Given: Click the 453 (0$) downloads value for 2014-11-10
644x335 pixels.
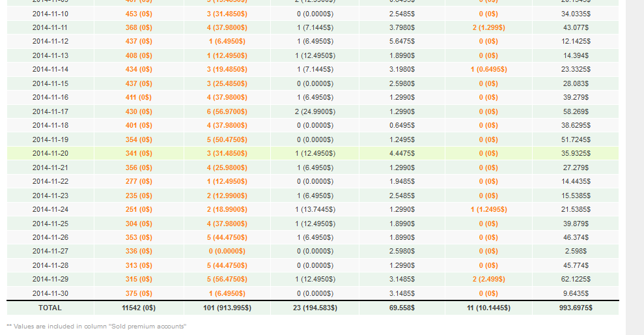Looking at the screenshot, I should [139, 14].
